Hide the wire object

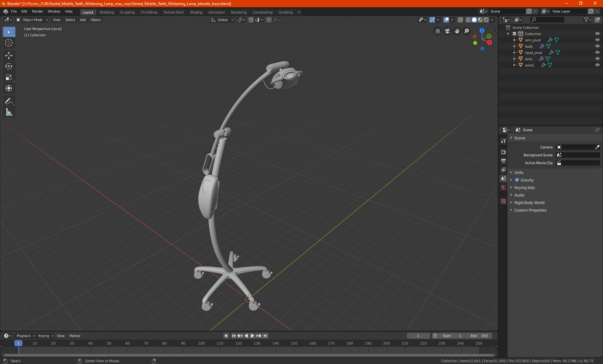597,59
